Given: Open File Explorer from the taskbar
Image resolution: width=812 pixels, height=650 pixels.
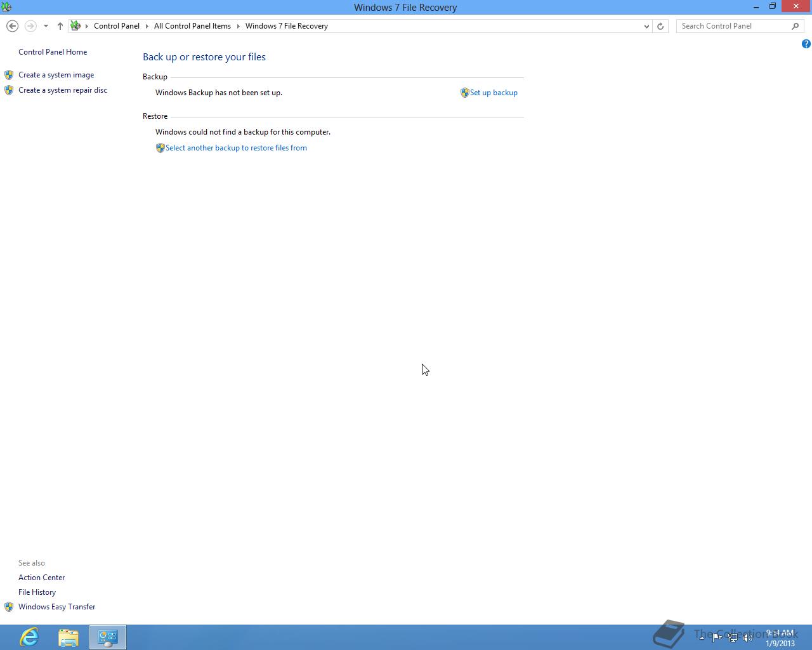Looking at the screenshot, I should [x=69, y=637].
